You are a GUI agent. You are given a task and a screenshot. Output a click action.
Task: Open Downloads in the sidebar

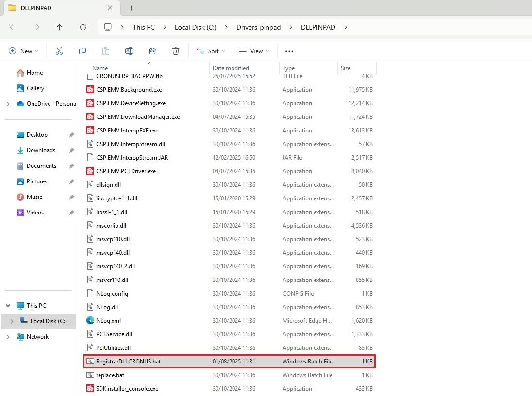(x=41, y=150)
